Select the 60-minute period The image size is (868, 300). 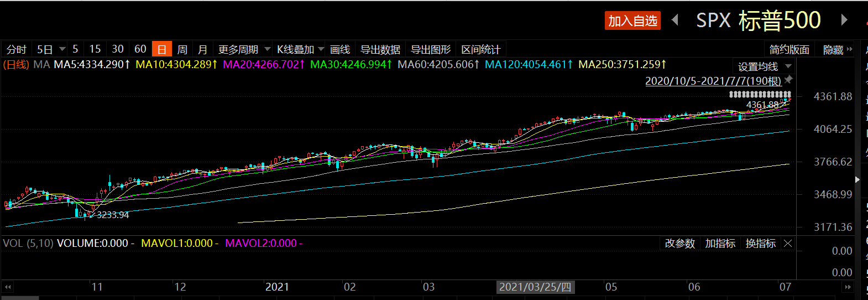pos(140,49)
